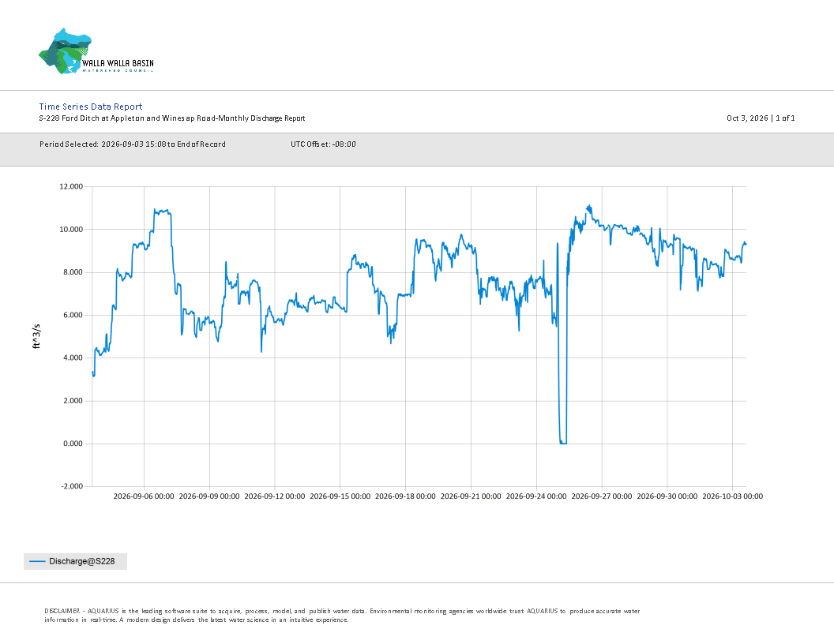Click the 0.000 y-axis value

point(73,444)
